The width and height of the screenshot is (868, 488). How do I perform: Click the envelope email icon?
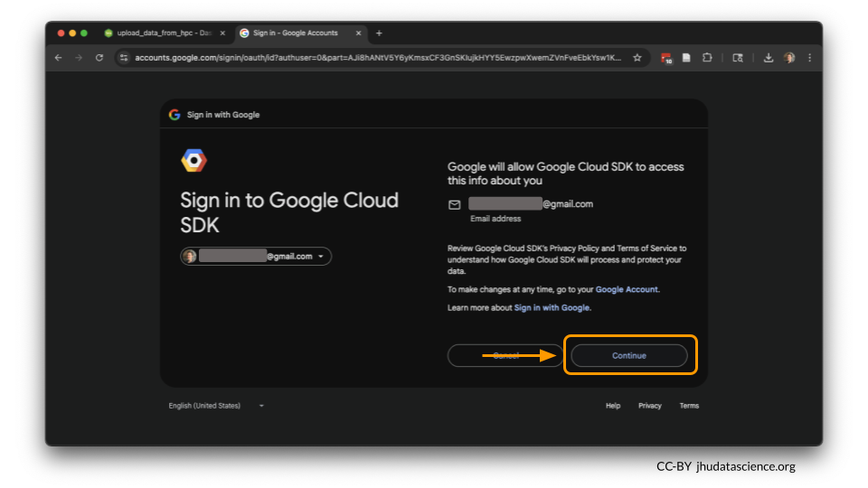[x=455, y=205]
